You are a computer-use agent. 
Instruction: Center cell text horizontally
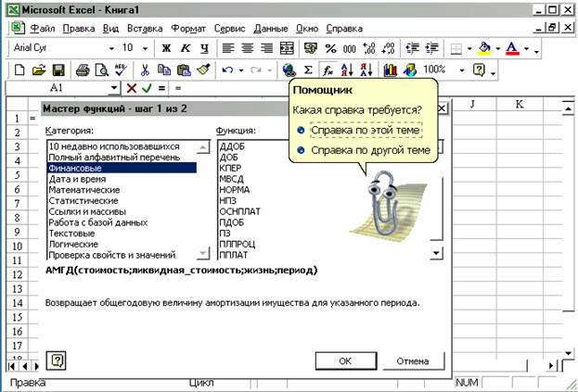(x=248, y=48)
